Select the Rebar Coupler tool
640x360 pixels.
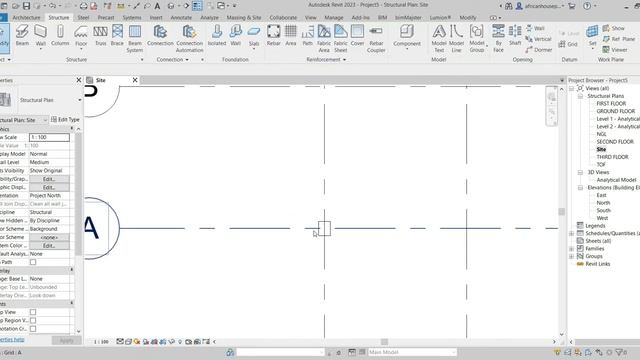tap(376, 38)
